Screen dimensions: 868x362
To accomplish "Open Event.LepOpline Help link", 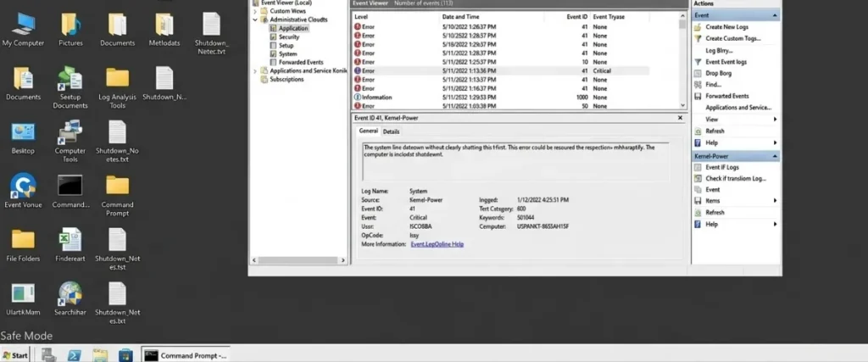I will pyautogui.click(x=437, y=244).
